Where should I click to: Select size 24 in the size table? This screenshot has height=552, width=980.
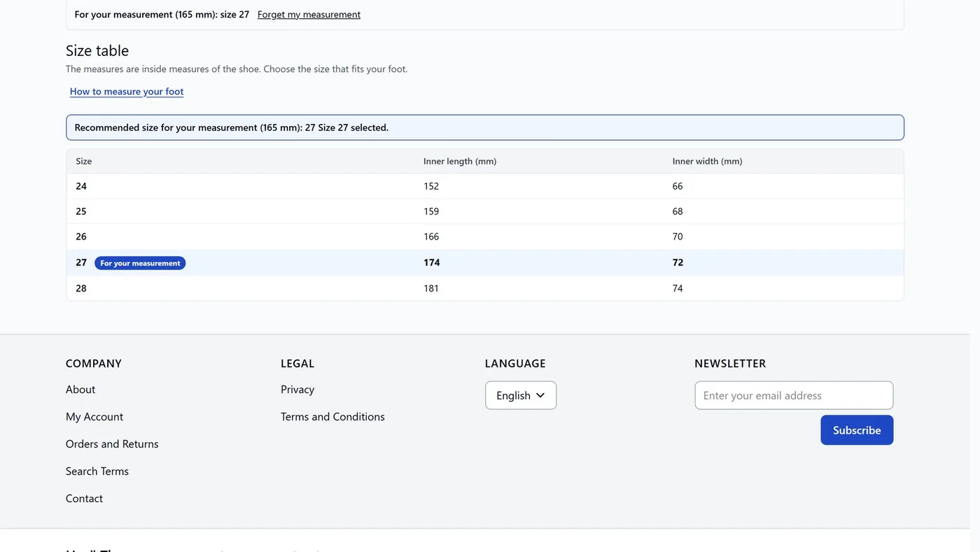click(x=485, y=186)
